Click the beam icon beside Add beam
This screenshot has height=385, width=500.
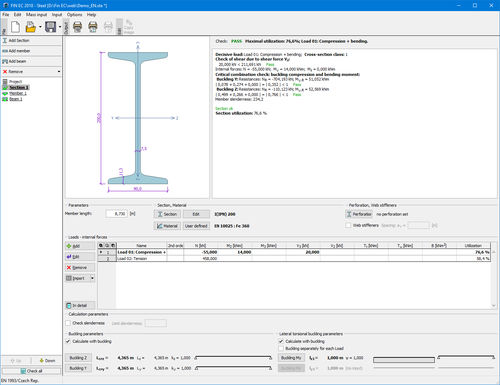(5, 61)
